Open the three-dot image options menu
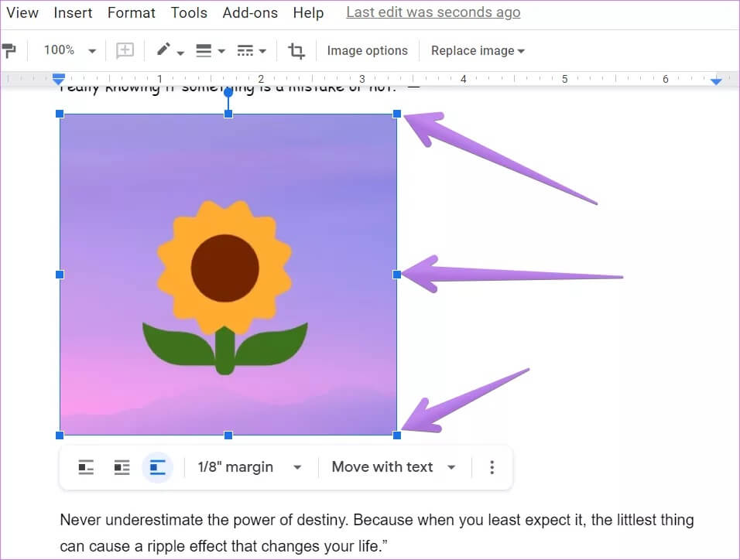Viewport: 740px width, 560px height. coord(492,467)
